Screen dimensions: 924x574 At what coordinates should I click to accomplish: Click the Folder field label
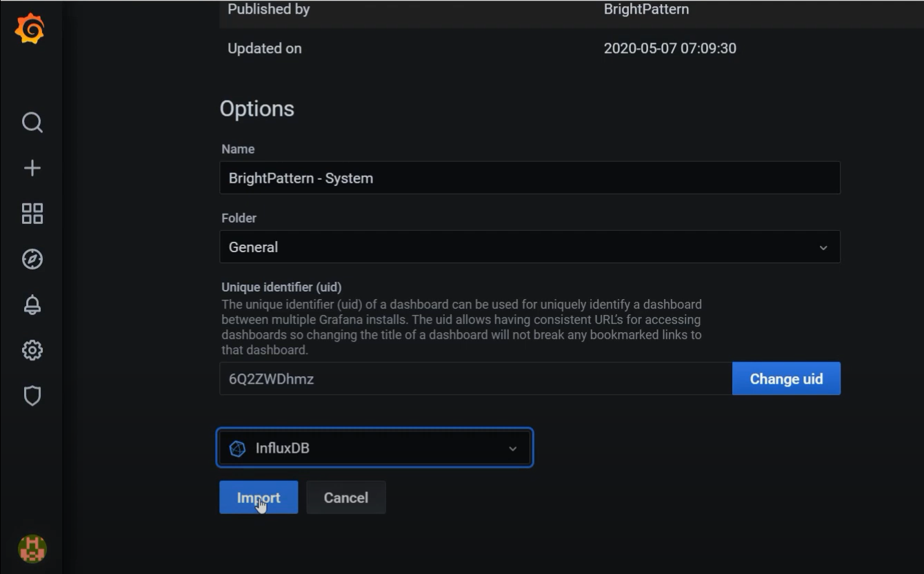click(239, 218)
